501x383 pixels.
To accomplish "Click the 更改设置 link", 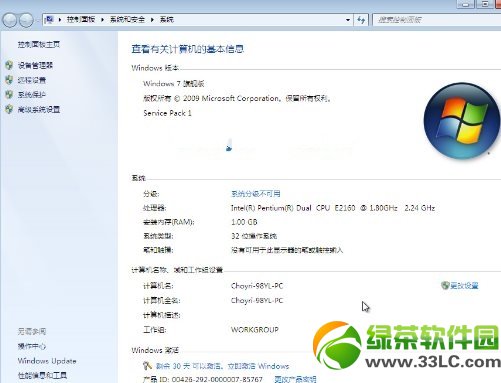I will tap(464, 285).
